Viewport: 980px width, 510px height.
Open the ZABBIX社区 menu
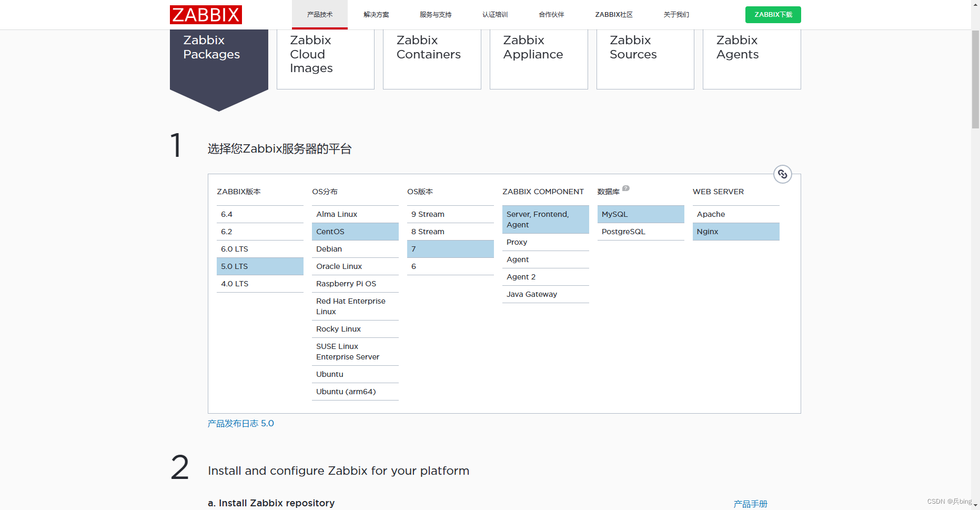(614, 15)
